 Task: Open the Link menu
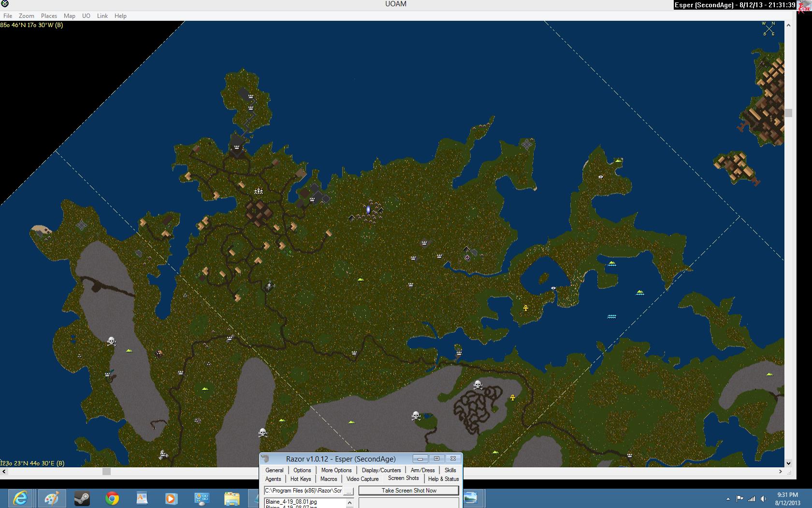(102, 16)
